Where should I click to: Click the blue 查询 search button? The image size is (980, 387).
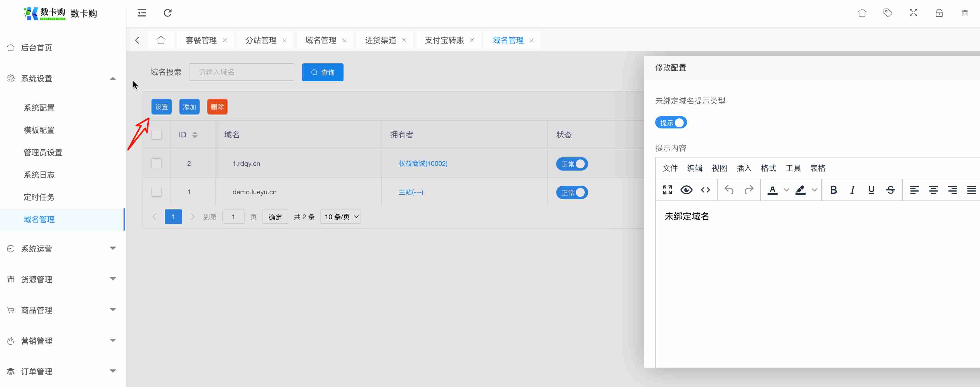(323, 72)
